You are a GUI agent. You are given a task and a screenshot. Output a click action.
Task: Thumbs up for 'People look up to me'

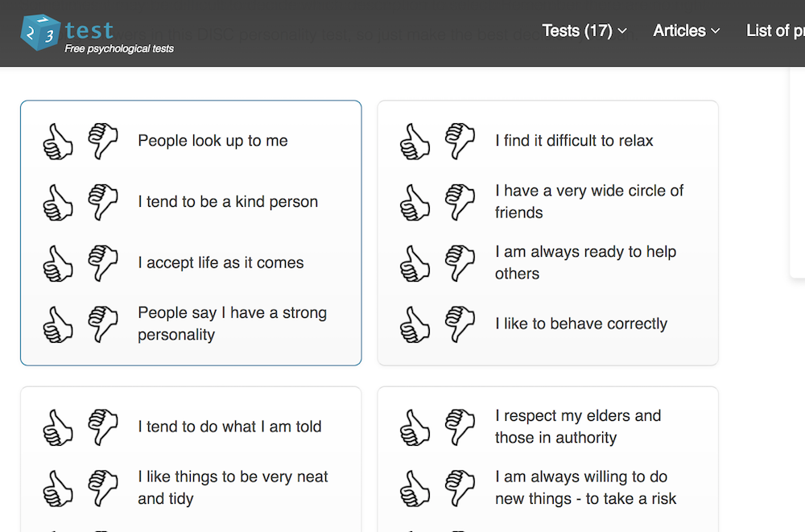[58, 141]
